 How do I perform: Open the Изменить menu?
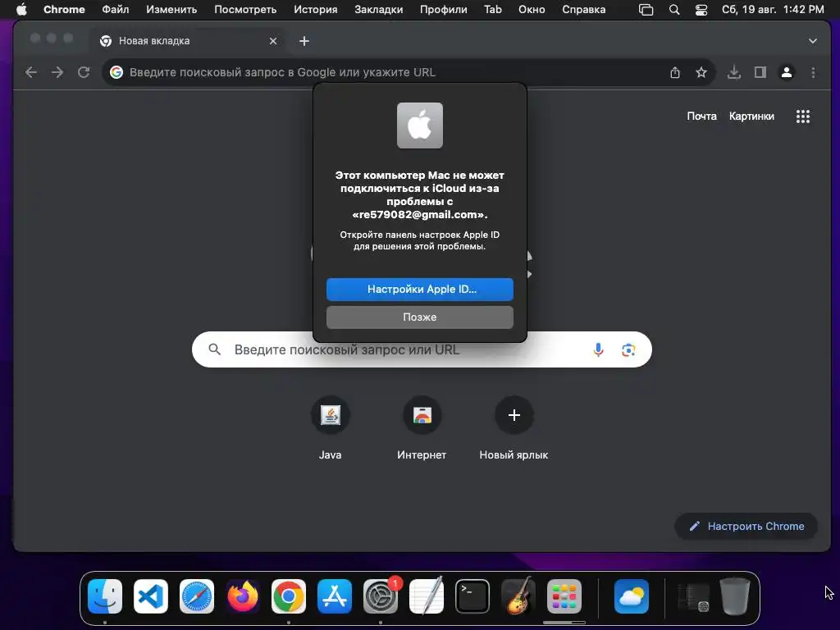(171, 10)
